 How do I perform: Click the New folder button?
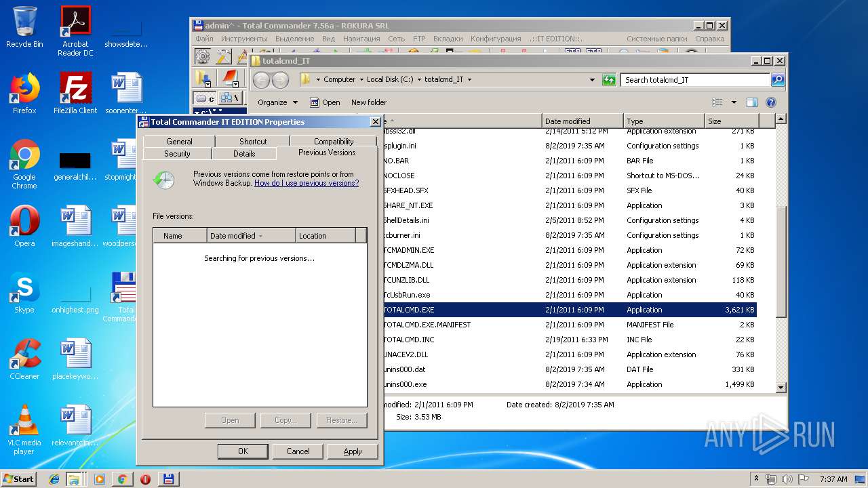(369, 102)
